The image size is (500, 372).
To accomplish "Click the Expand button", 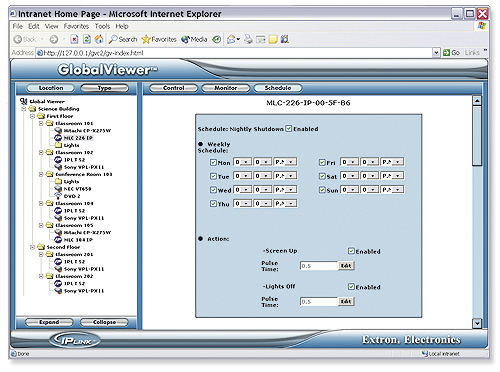I will pos(49,322).
